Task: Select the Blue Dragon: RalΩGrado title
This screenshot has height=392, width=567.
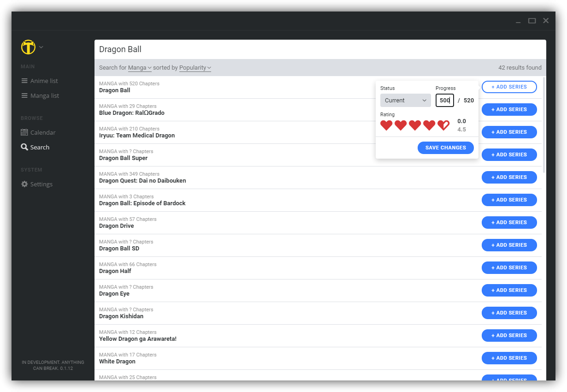Action: pos(132,113)
